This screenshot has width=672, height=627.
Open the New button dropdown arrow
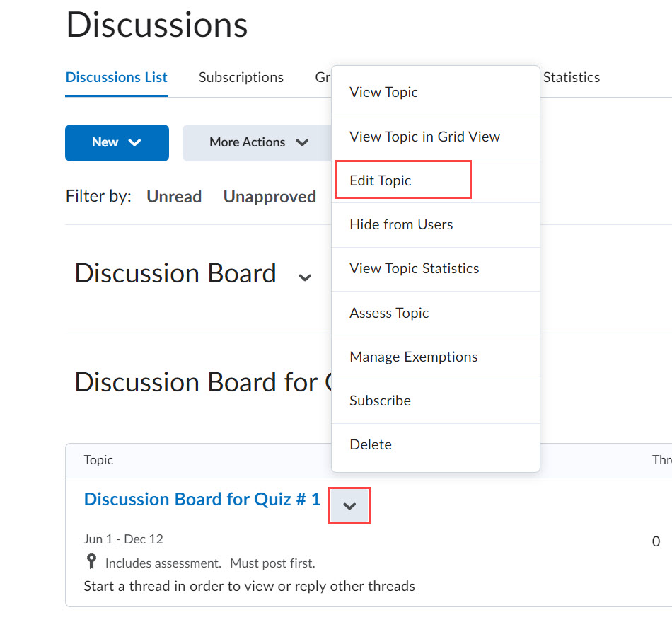137,142
